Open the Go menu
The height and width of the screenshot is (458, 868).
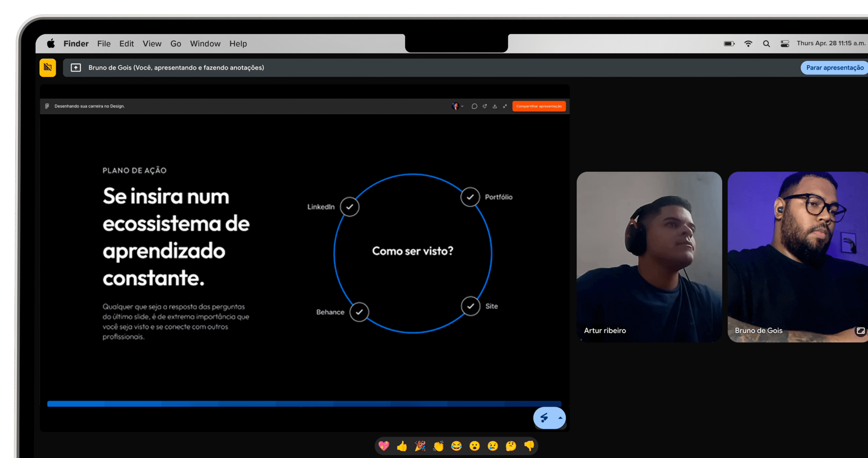[176, 43]
